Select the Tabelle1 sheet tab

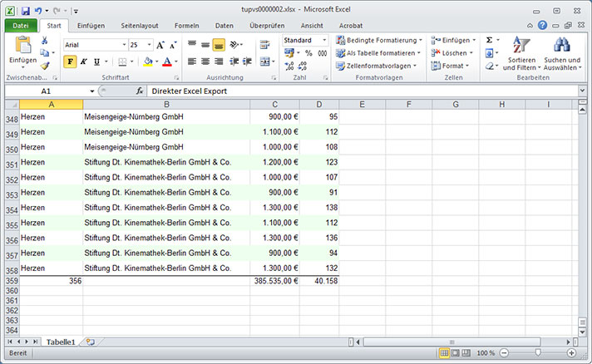[x=61, y=342]
